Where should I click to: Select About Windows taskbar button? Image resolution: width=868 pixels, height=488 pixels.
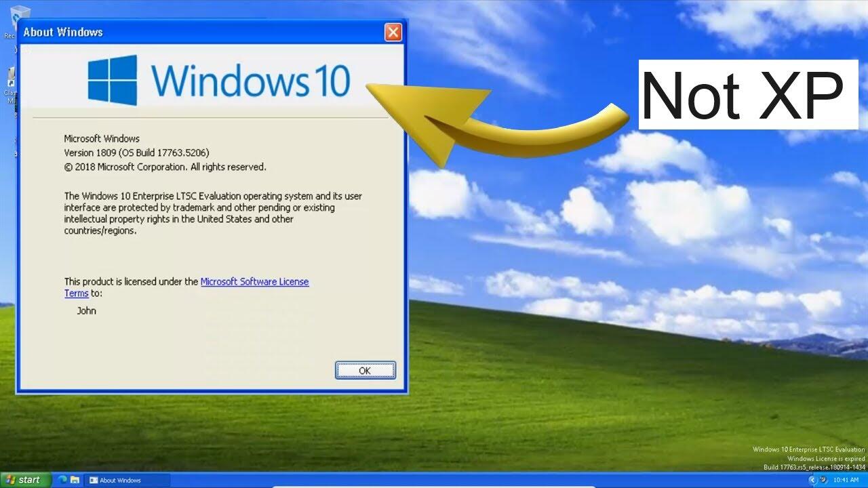coord(127,480)
